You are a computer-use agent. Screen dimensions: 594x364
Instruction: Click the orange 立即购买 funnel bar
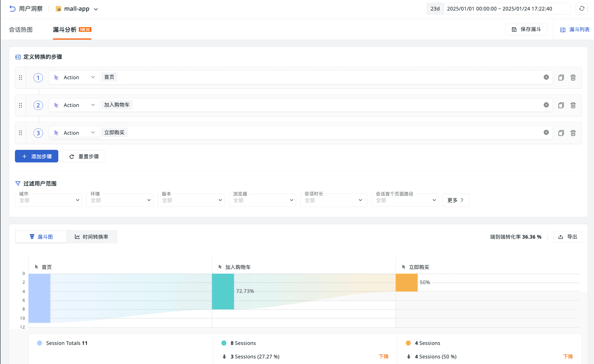pyautogui.click(x=406, y=283)
